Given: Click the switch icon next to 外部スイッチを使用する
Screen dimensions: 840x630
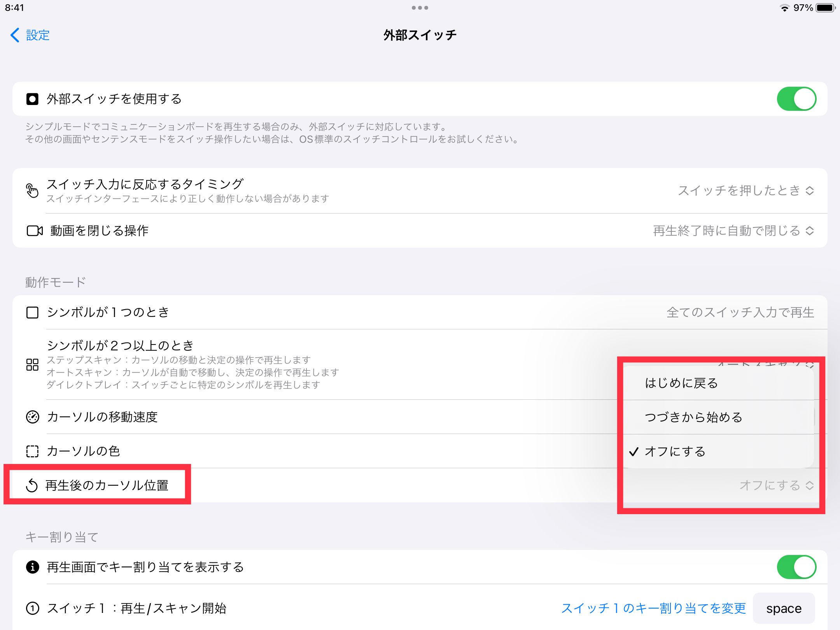Looking at the screenshot, I should point(32,99).
